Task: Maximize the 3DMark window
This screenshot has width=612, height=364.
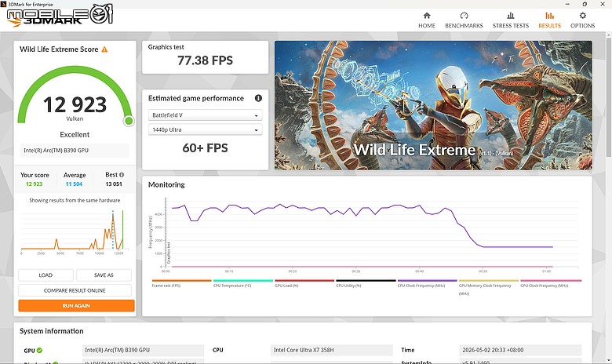Action: 585,4
